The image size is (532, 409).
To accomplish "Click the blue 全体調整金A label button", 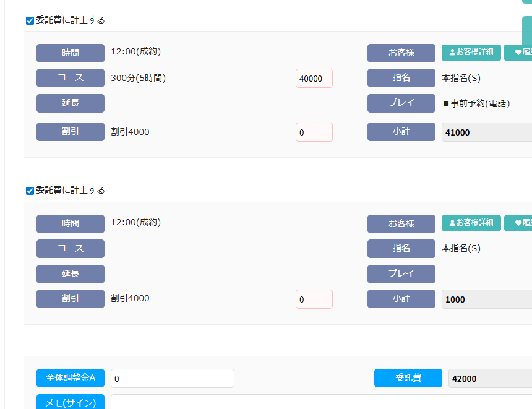I will (71, 378).
